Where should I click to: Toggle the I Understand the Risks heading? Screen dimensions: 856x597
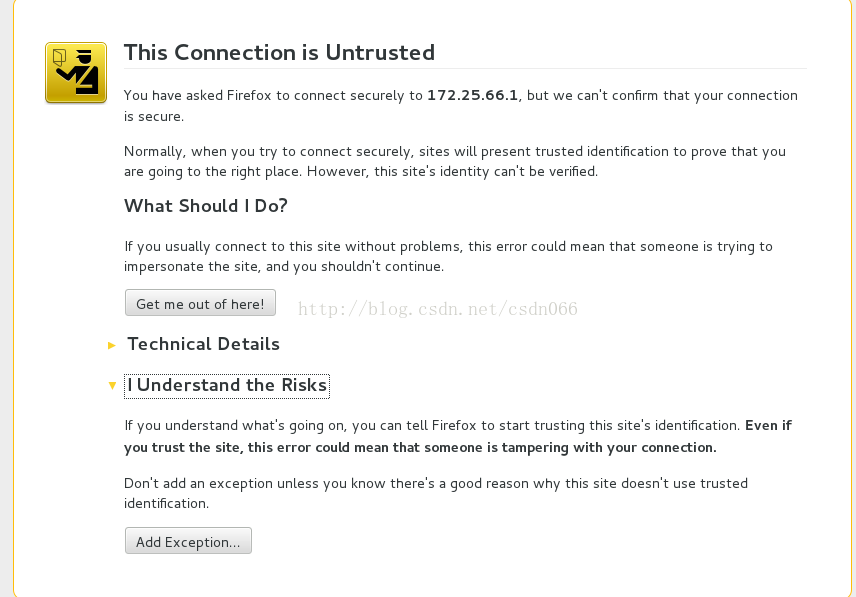227,386
